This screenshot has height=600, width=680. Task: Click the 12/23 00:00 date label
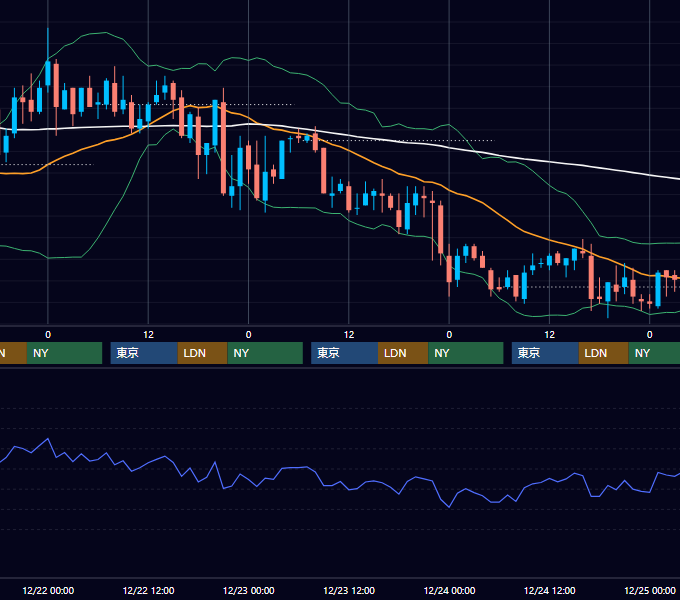(x=248, y=590)
